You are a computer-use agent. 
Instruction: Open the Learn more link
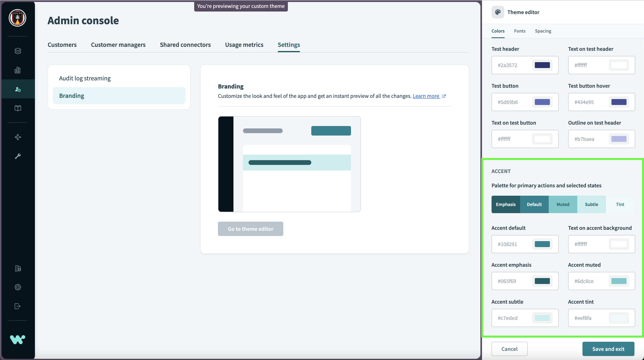pyautogui.click(x=426, y=96)
